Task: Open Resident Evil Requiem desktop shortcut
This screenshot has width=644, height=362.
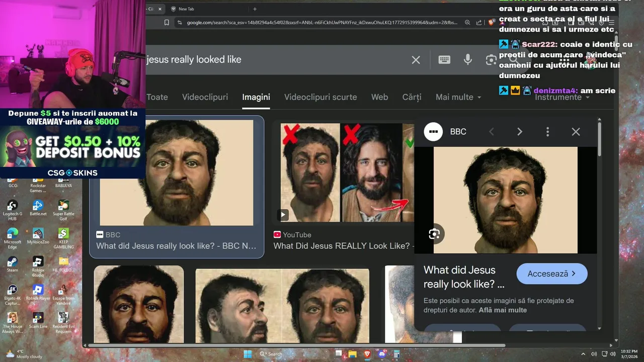Action: [x=63, y=322]
